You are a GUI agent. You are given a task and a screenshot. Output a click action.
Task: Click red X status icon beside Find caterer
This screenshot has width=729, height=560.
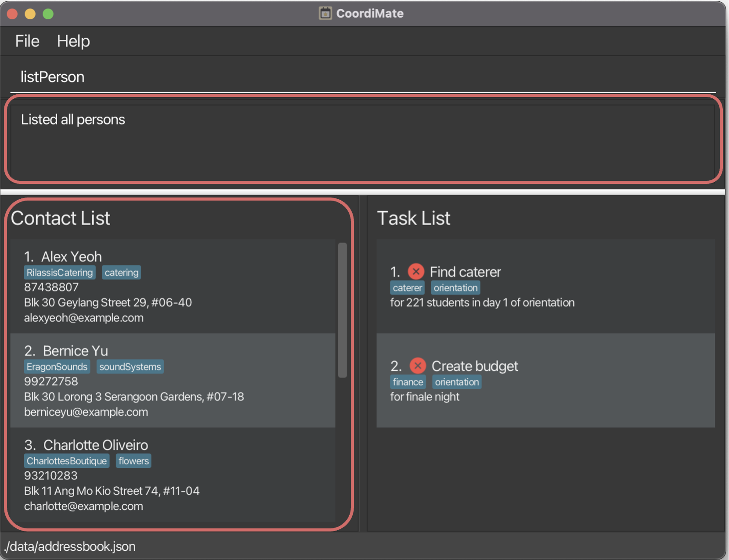pos(415,272)
